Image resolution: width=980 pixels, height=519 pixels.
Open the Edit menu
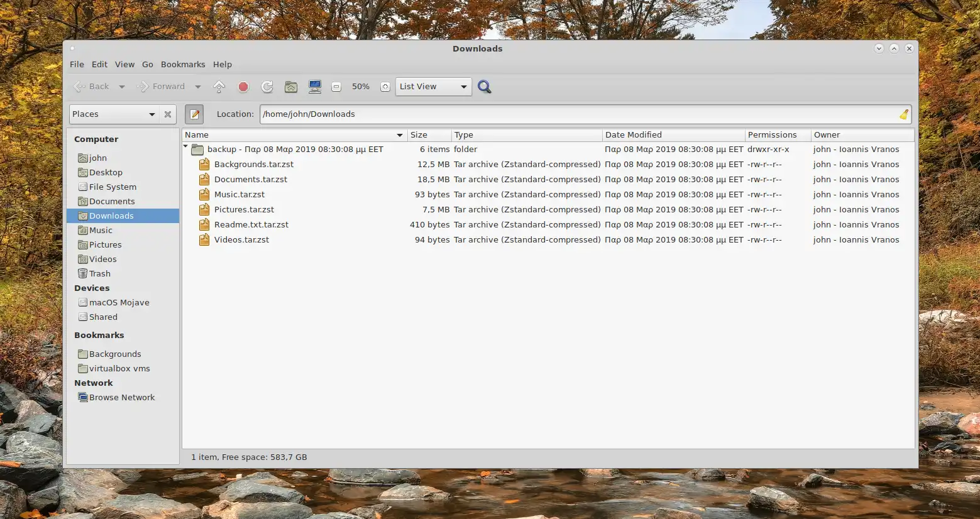click(99, 64)
